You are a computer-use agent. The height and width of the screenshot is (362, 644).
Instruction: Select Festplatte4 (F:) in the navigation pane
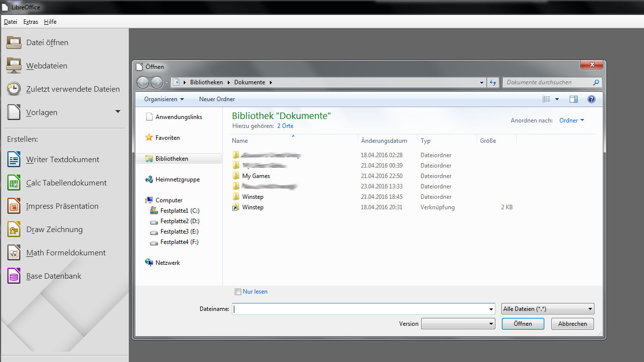[x=180, y=242]
